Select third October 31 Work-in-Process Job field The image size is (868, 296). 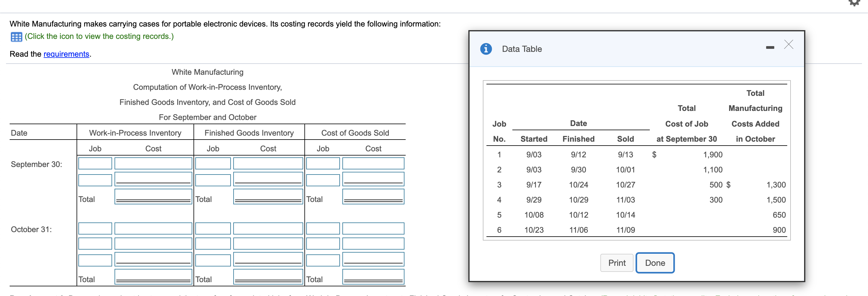(x=95, y=260)
